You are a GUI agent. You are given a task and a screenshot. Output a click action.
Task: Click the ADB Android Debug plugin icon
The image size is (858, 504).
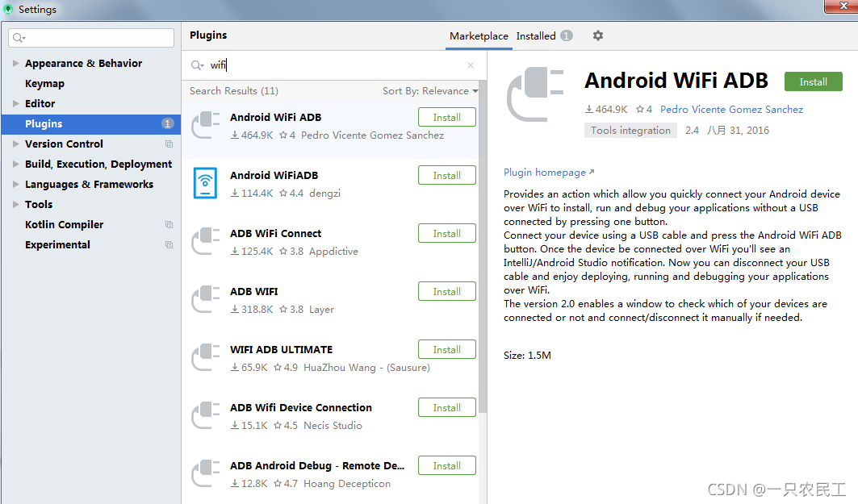(206, 474)
